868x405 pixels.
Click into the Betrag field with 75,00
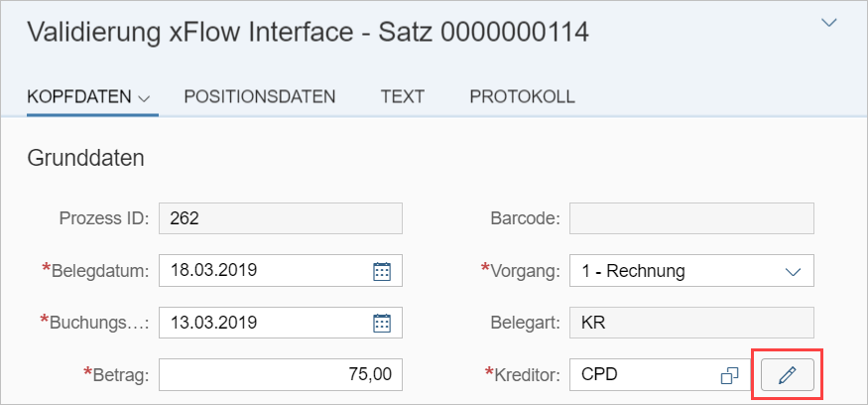tap(280, 375)
